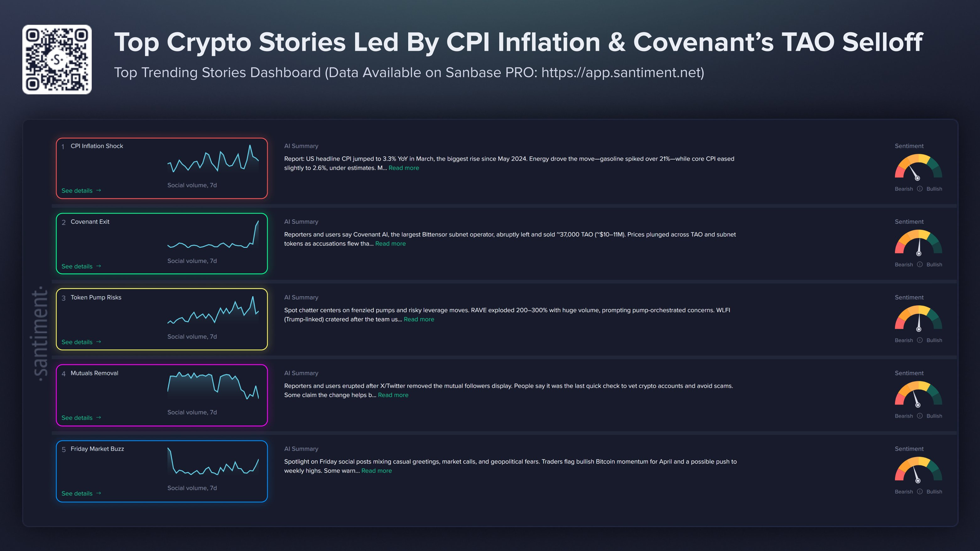Viewport: 980px width, 551px height.
Task: Expand Read more on Friday posts summary
Action: (376, 471)
